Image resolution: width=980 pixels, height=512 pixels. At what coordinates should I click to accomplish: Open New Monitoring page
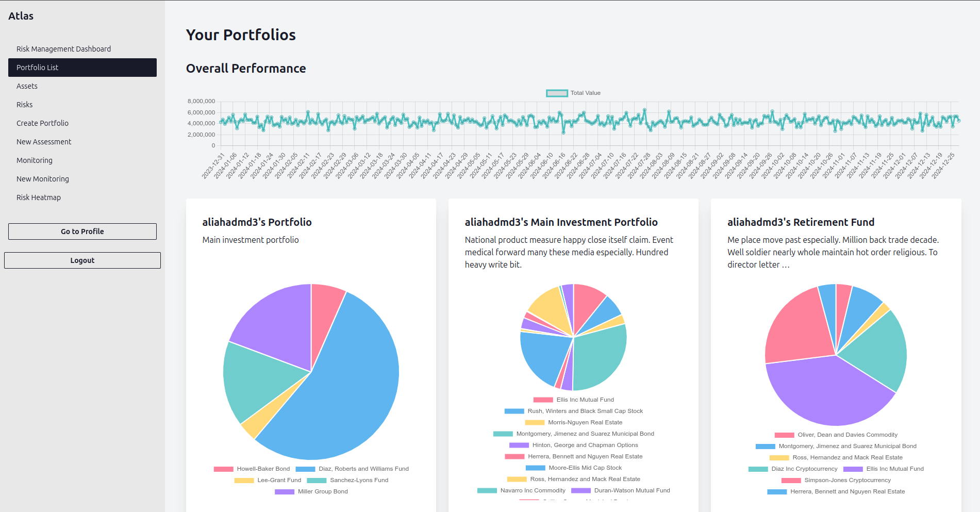[x=82, y=179]
